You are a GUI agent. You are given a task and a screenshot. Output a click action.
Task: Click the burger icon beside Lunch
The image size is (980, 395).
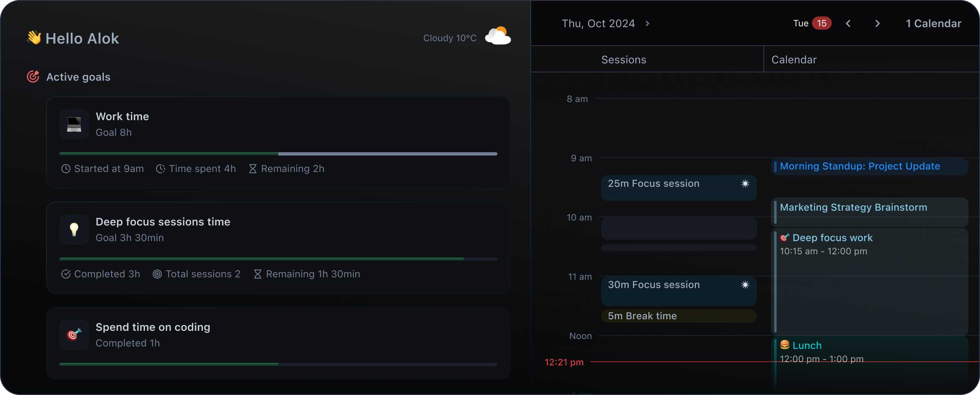tap(784, 345)
